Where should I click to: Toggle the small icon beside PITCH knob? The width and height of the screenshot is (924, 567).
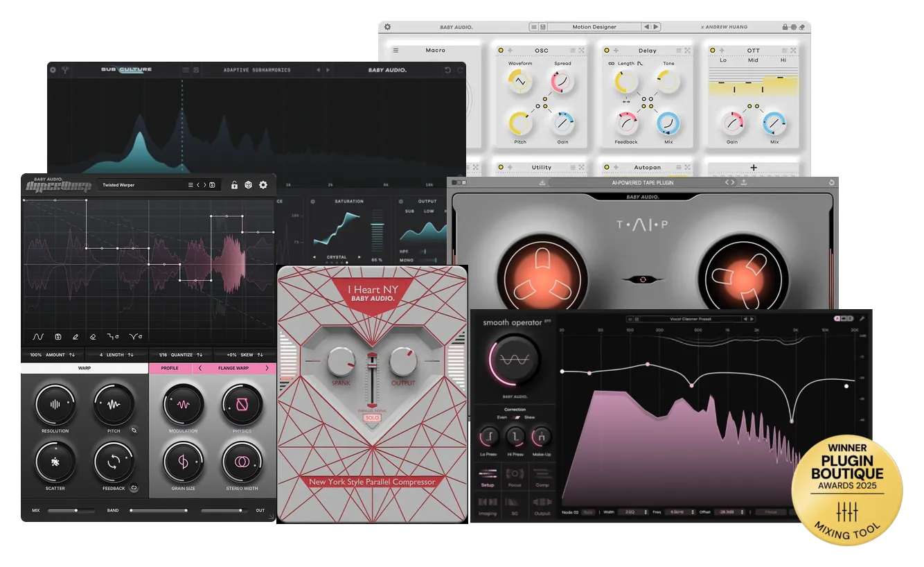(x=134, y=430)
